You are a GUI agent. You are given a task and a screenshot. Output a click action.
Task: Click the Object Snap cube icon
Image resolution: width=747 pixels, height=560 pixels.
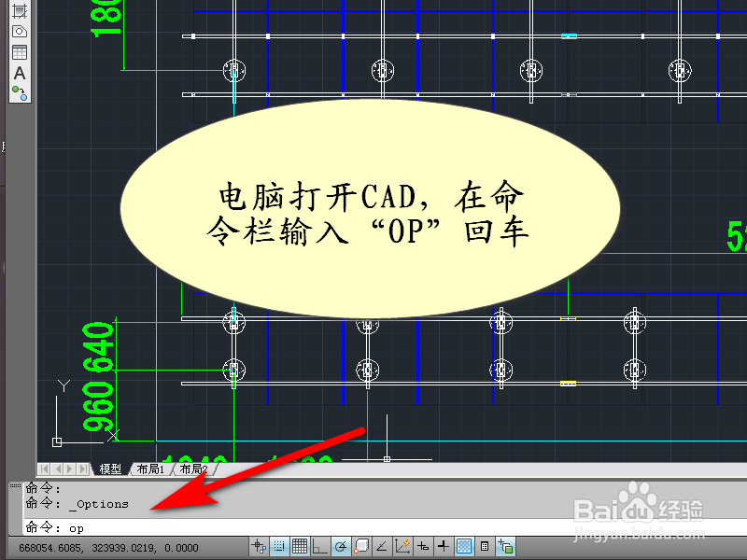pos(361,547)
